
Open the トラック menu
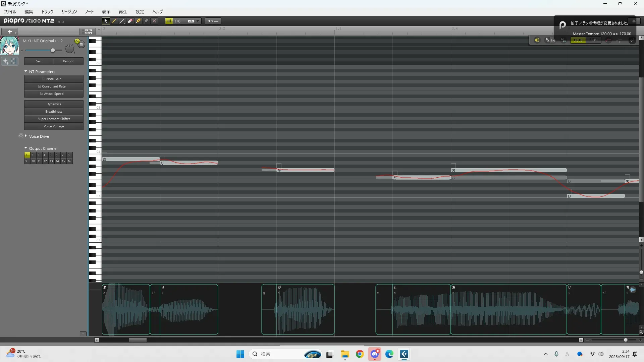pos(47,11)
